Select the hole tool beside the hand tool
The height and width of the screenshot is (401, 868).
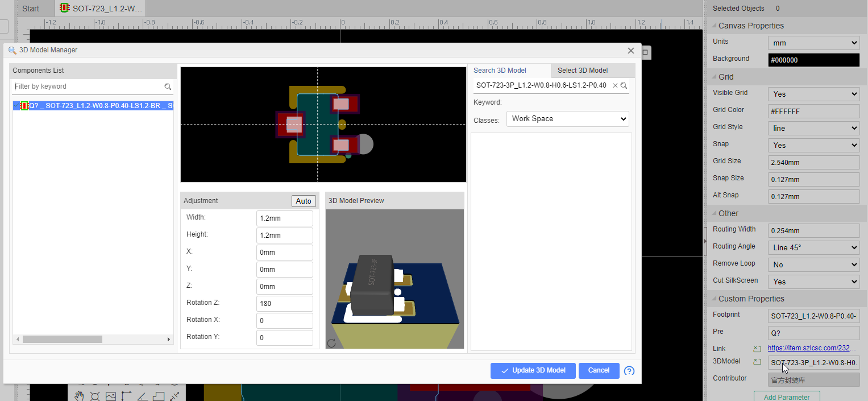pos(95,395)
